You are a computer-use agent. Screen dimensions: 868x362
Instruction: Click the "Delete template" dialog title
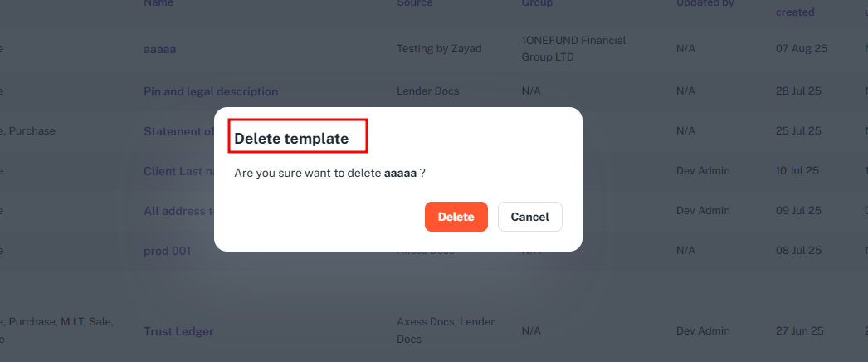coord(291,139)
